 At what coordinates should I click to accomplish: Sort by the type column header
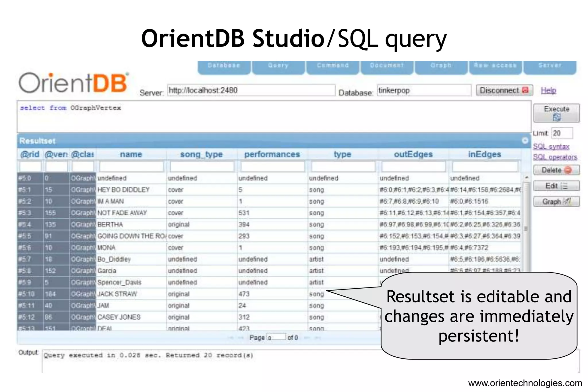pyautogui.click(x=343, y=154)
